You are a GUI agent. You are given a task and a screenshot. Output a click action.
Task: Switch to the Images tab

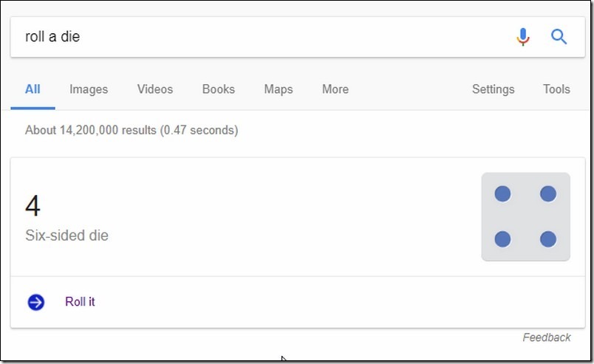point(89,89)
